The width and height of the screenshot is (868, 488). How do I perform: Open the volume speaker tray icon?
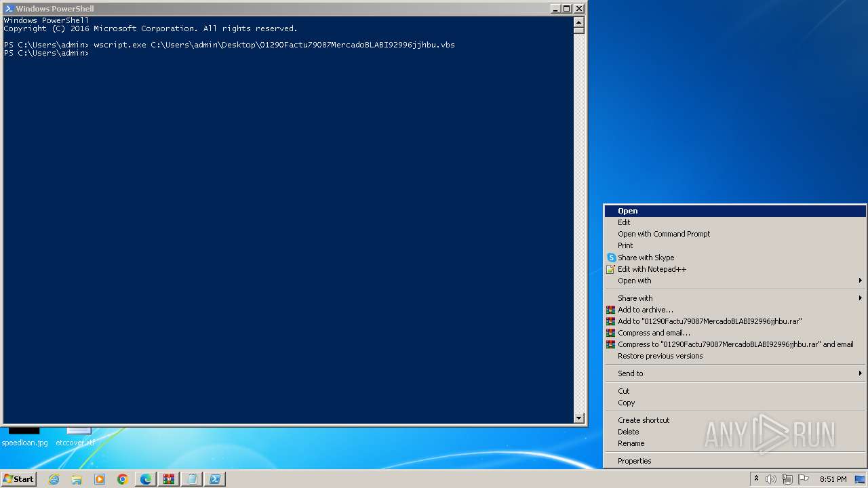(x=771, y=479)
